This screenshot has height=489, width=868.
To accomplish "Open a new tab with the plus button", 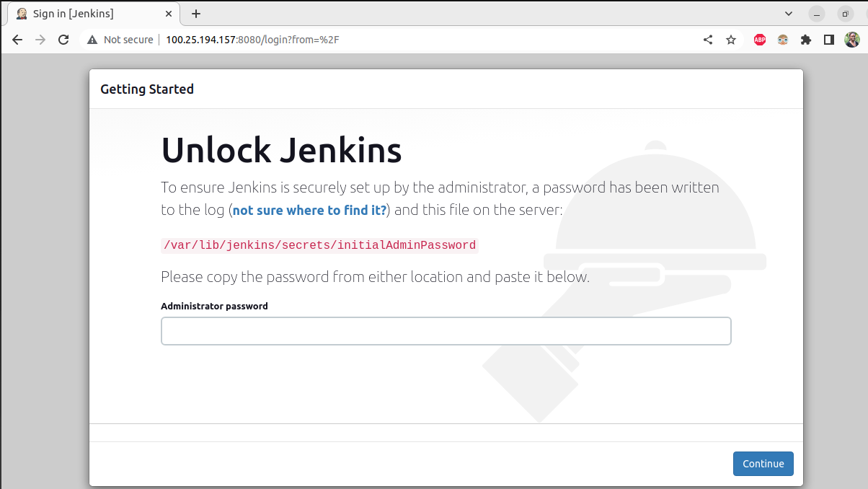I will click(196, 14).
